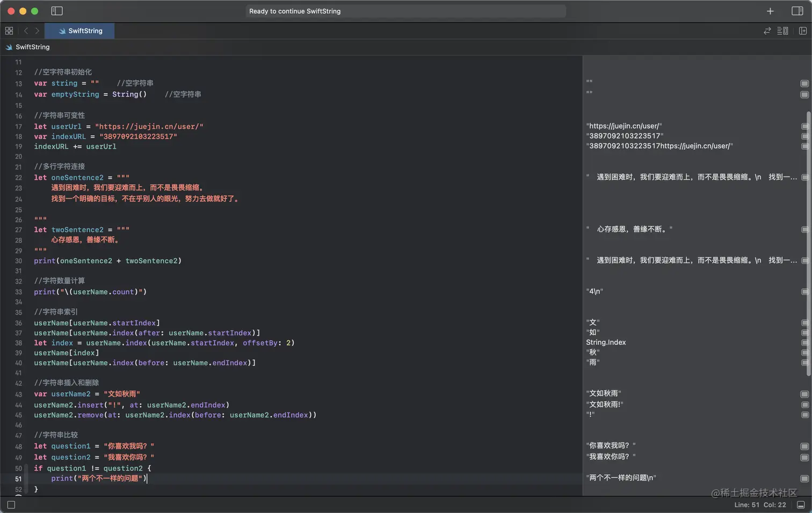Click result text "String.Index" in sidebar

[606, 342]
